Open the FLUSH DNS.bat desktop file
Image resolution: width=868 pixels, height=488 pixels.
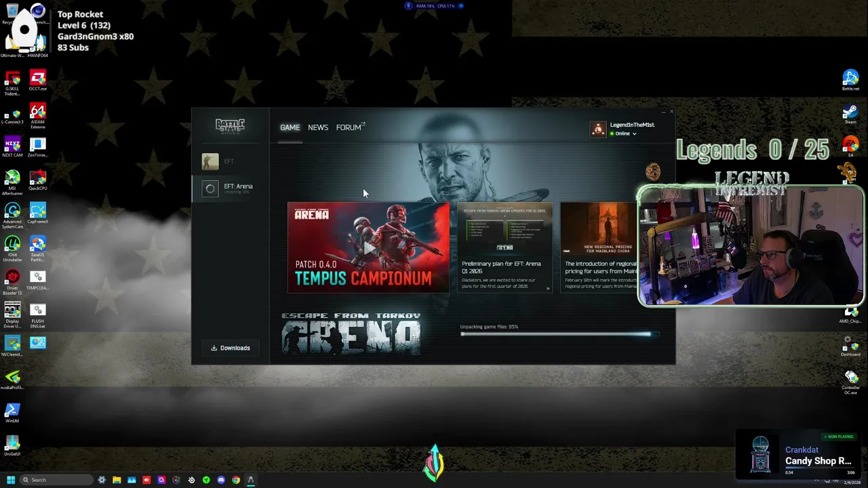point(38,316)
